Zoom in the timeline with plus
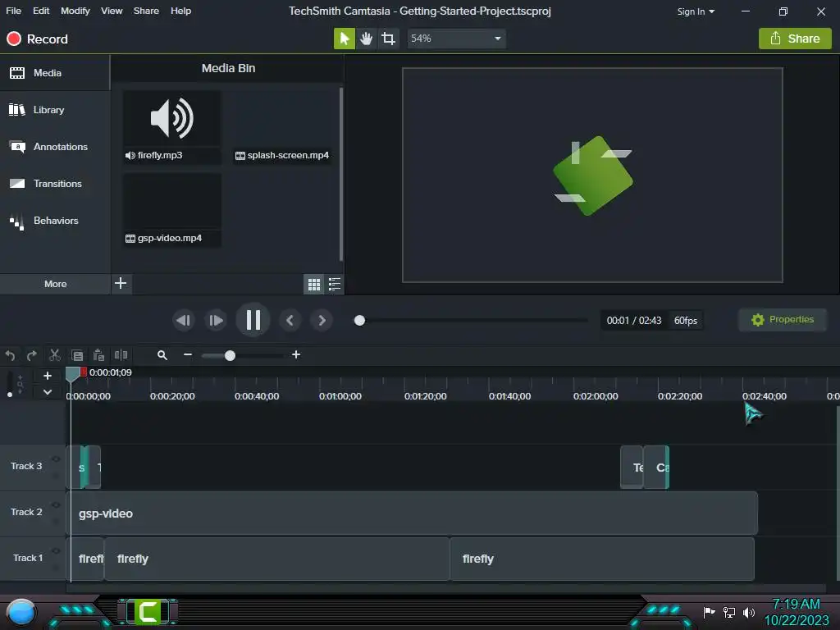The height and width of the screenshot is (630, 840). 295,354
